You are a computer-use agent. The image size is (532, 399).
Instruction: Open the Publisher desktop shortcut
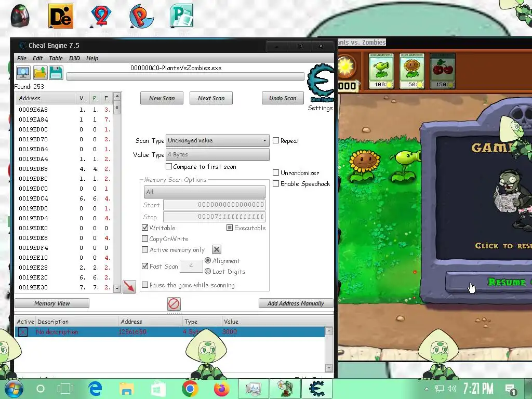181,16
